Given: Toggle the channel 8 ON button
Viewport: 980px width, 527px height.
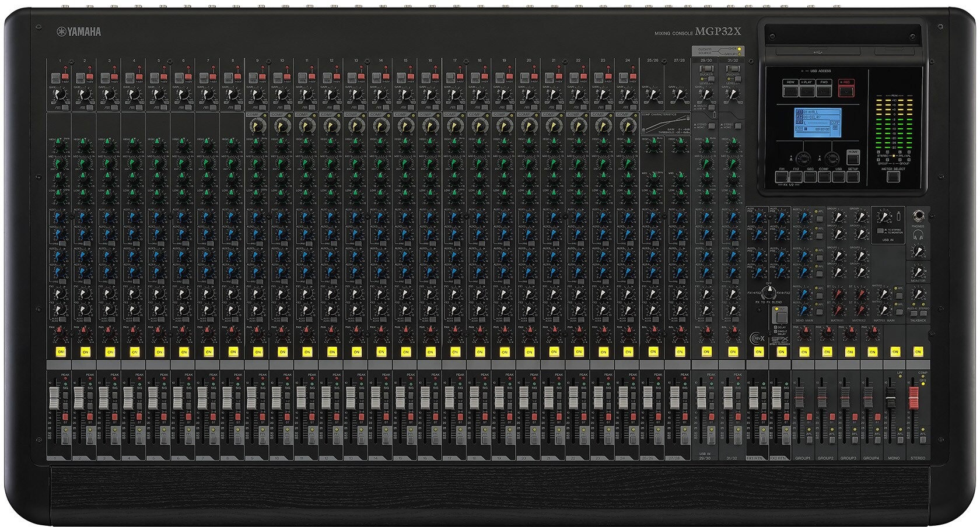Looking at the screenshot, I should click(233, 352).
